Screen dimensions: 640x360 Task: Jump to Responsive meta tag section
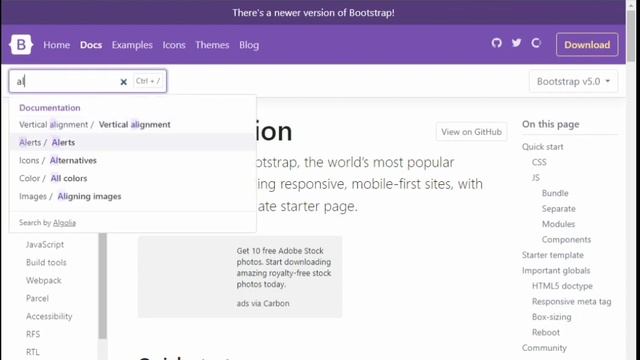[x=571, y=302]
